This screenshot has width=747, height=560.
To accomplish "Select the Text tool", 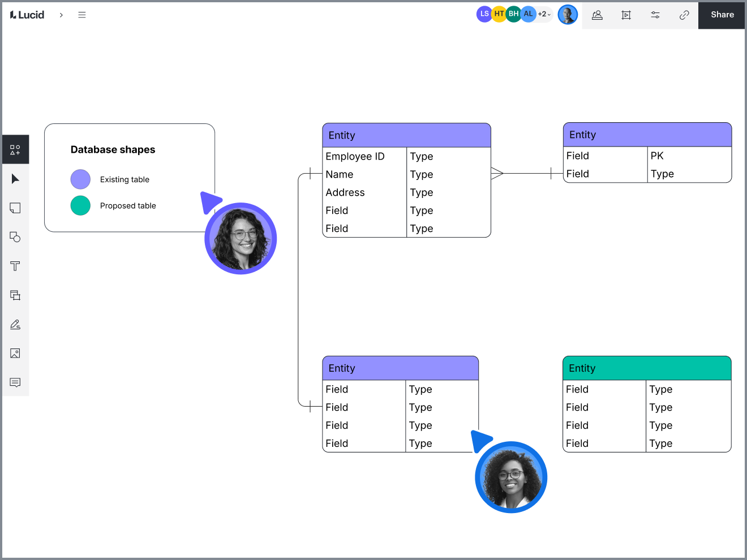I will (x=15, y=266).
